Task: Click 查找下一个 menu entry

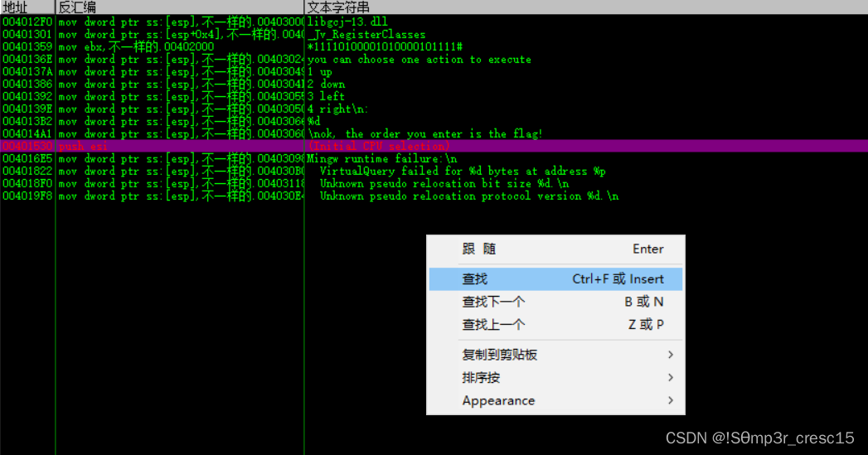Action: coord(555,302)
